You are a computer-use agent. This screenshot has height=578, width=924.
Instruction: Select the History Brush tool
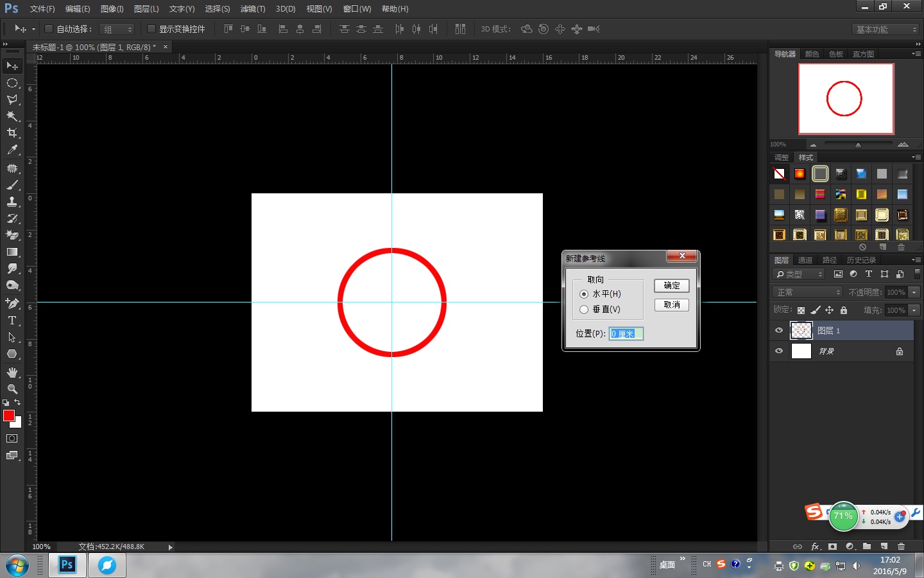12,218
